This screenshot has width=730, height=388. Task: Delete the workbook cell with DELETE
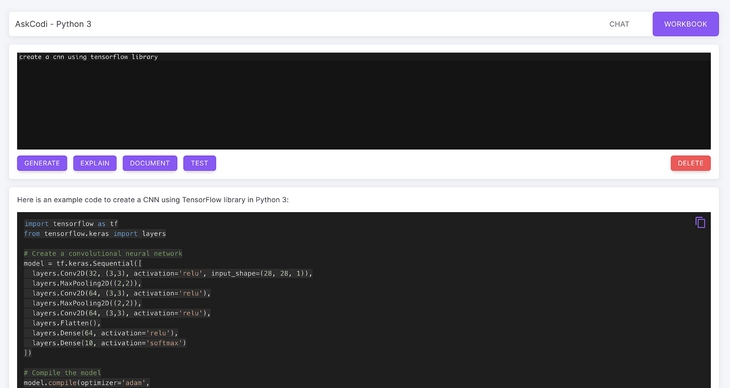(690, 163)
